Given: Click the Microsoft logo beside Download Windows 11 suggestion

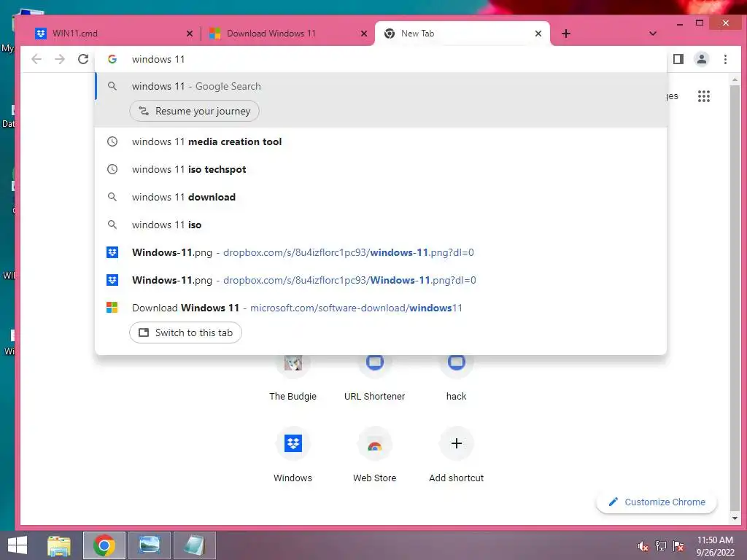Looking at the screenshot, I should click(x=112, y=308).
